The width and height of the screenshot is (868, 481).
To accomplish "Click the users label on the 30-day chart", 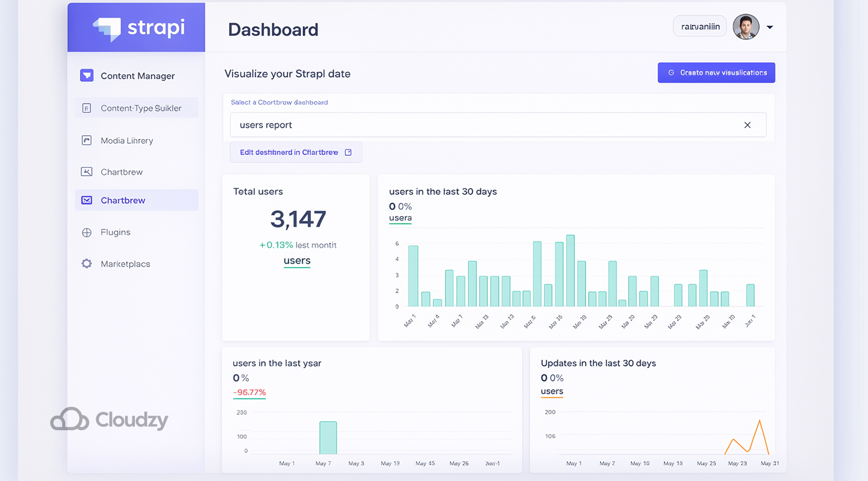I will (399, 218).
